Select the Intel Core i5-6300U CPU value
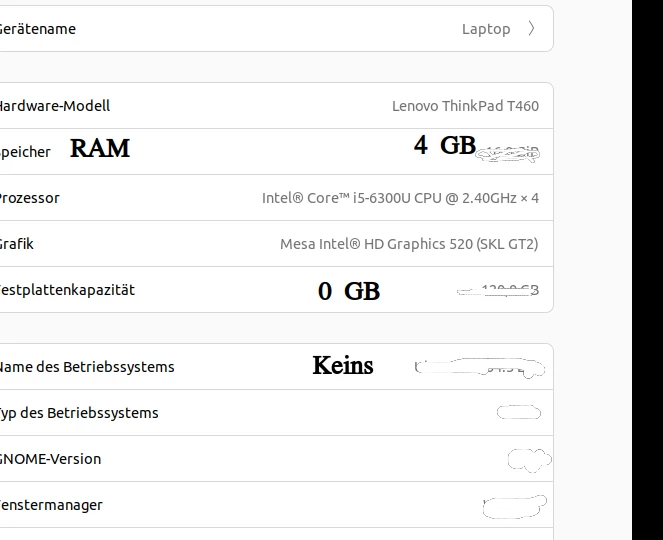Screen dimensions: 663x540 [400, 198]
